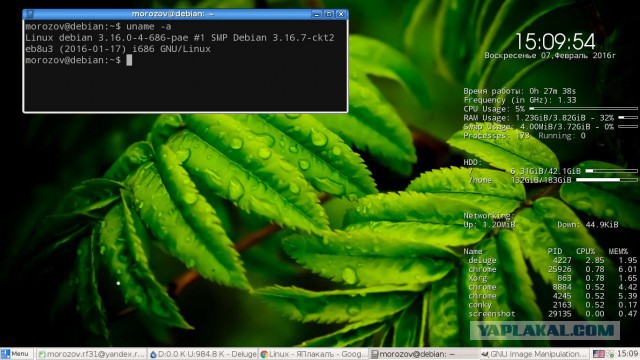Click the terminal window menu icon in titlebar

29,14
